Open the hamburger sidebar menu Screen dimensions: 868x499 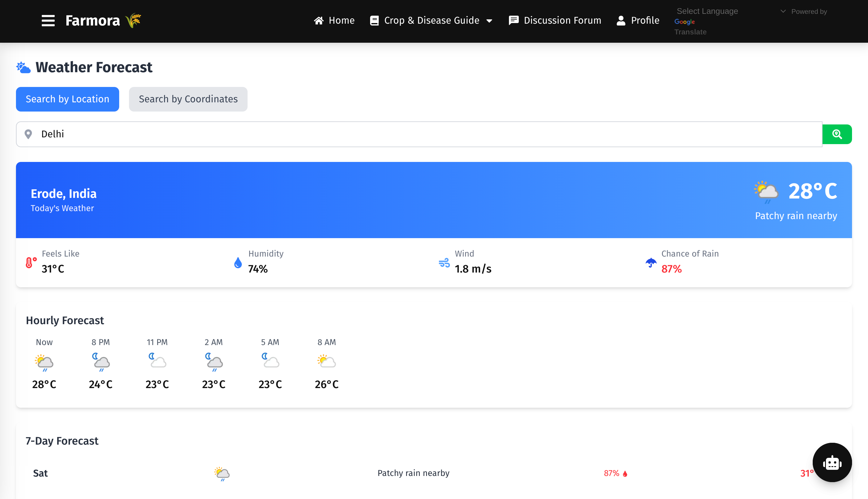point(48,21)
